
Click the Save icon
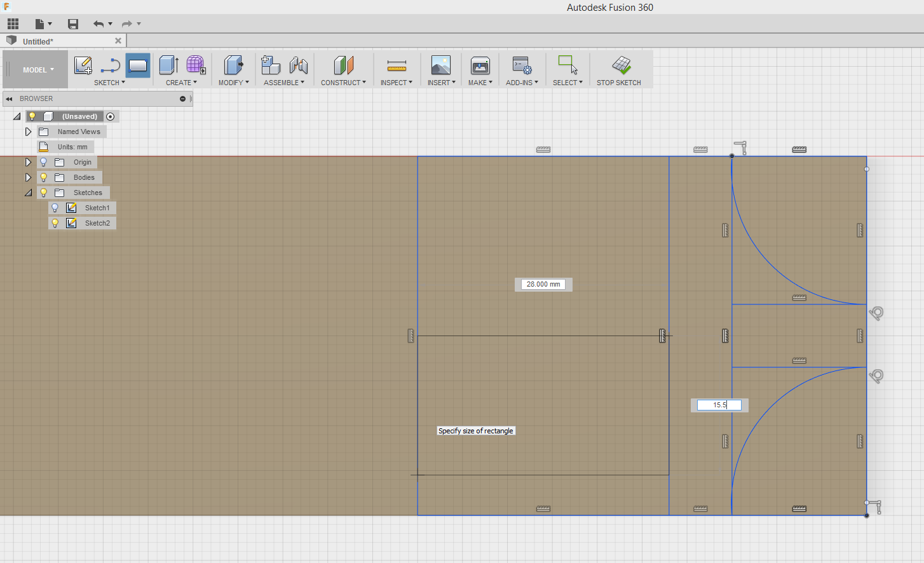coord(73,24)
